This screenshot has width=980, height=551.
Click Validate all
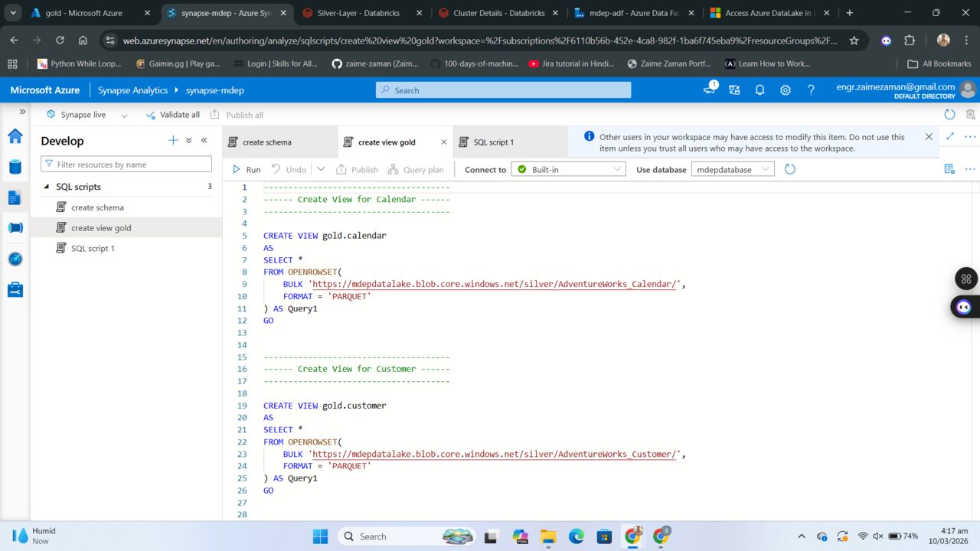pyautogui.click(x=172, y=115)
